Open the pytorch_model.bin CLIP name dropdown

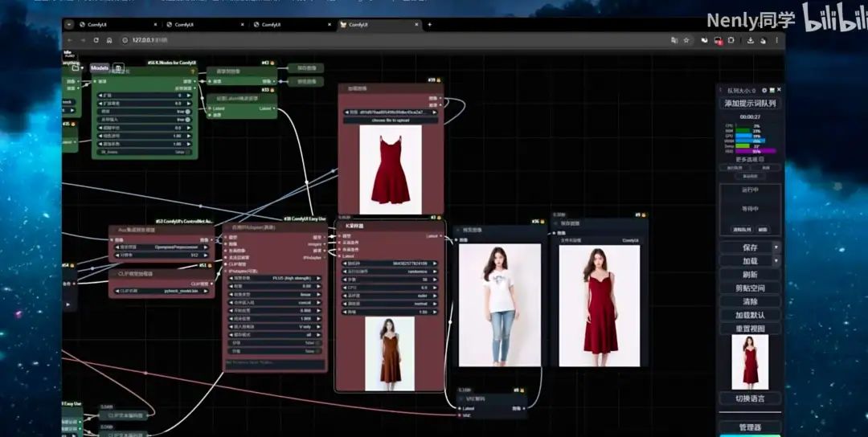[162, 291]
